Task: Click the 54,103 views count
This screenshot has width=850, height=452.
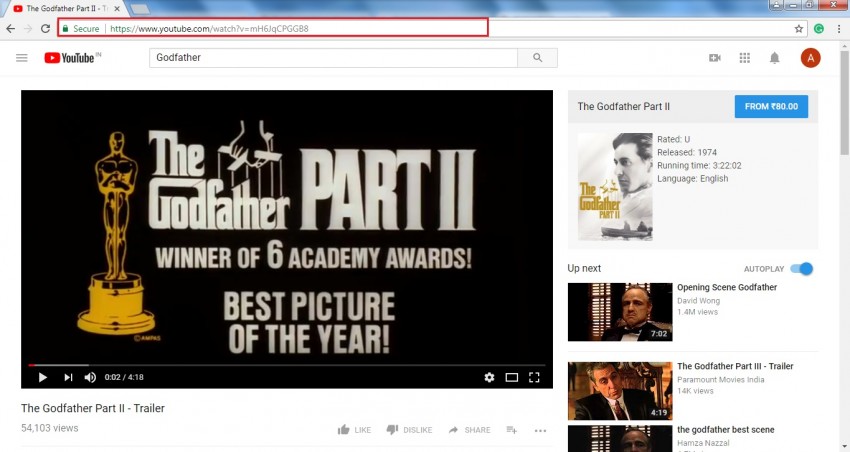Action: click(49, 428)
